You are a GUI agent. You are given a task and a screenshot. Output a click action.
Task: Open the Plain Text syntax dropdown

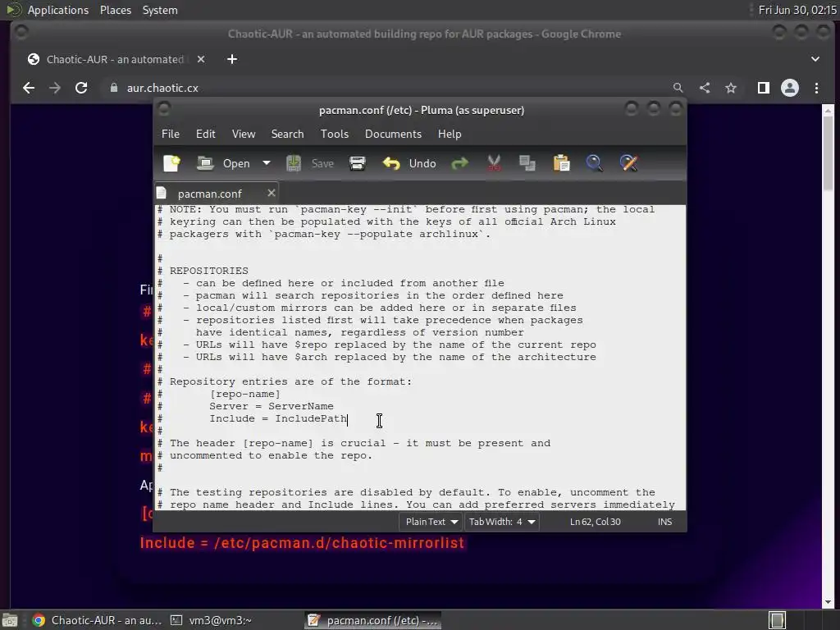coord(431,522)
